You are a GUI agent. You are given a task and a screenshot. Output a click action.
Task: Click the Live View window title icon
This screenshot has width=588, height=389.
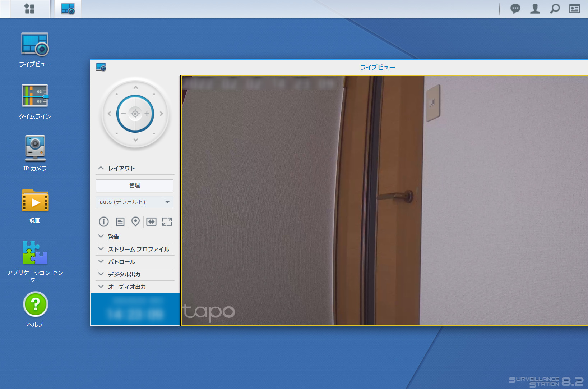point(101,67)
